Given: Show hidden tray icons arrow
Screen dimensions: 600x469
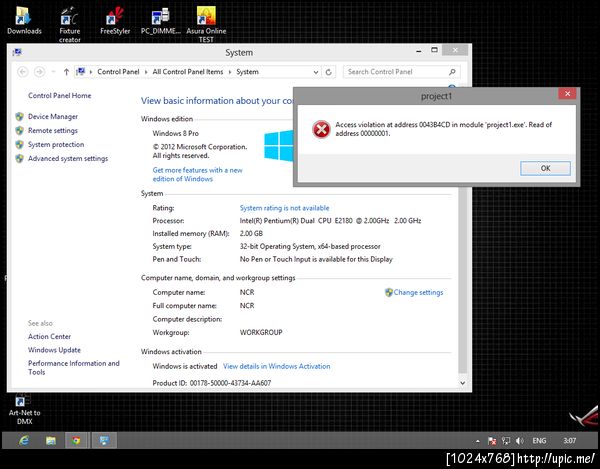Looking at the screenshot, I should [x=478, y=441].
